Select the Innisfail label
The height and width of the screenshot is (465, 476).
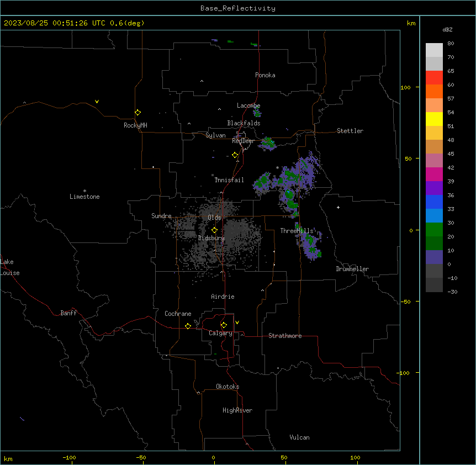point(229,180)
